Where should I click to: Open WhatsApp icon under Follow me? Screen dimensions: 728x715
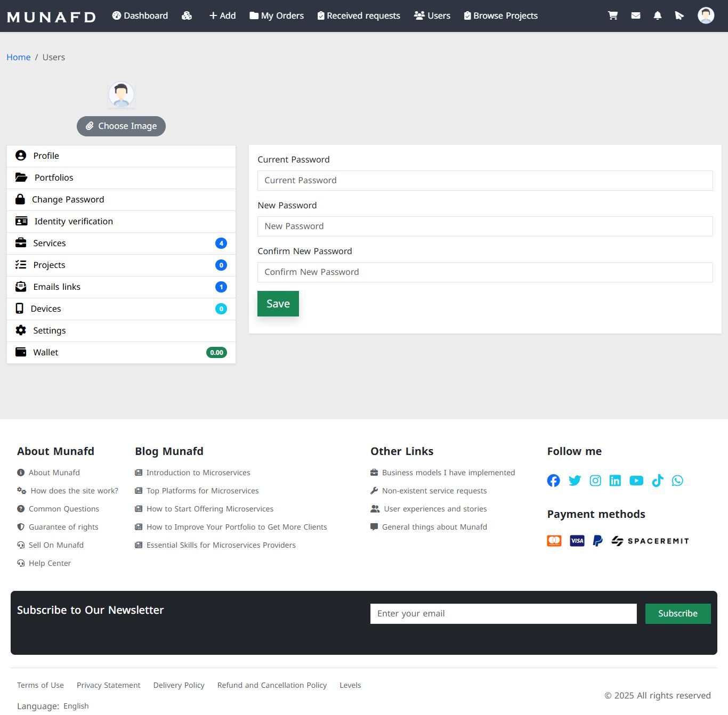pyautogui.click(x=677, y=481)
